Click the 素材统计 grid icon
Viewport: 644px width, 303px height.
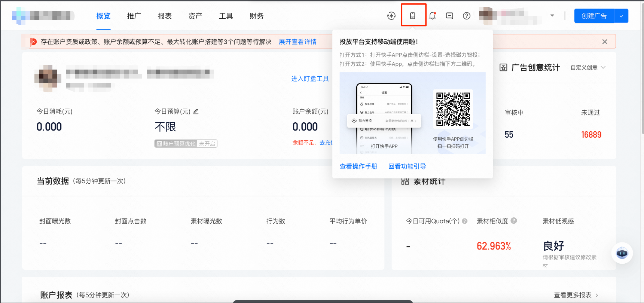(x=405, y=181)
